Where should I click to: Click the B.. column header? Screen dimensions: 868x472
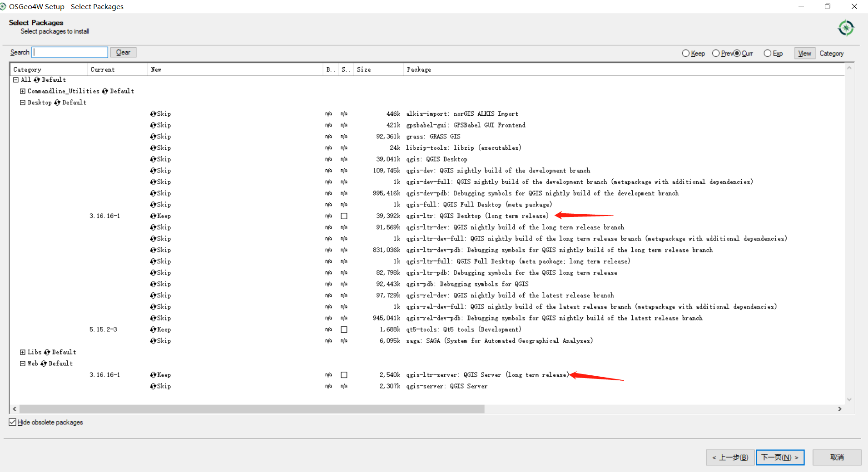click(x=330, y=69)
